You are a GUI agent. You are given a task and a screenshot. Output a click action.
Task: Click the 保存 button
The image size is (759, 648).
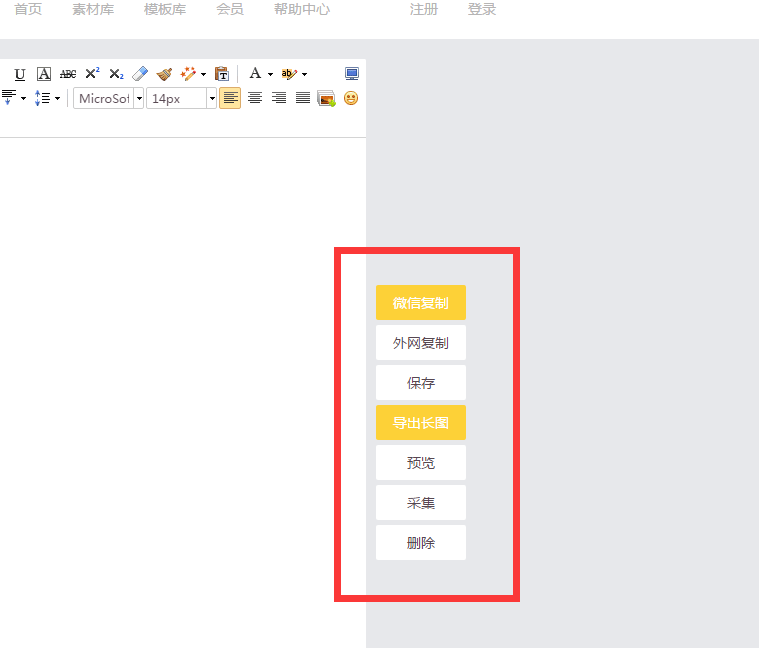point(421,383)
